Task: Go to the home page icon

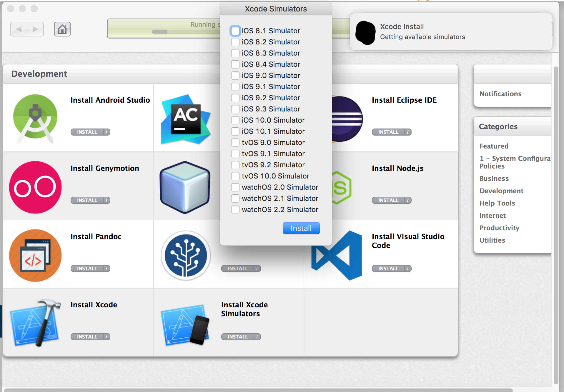Action: [x=62, y=29]
